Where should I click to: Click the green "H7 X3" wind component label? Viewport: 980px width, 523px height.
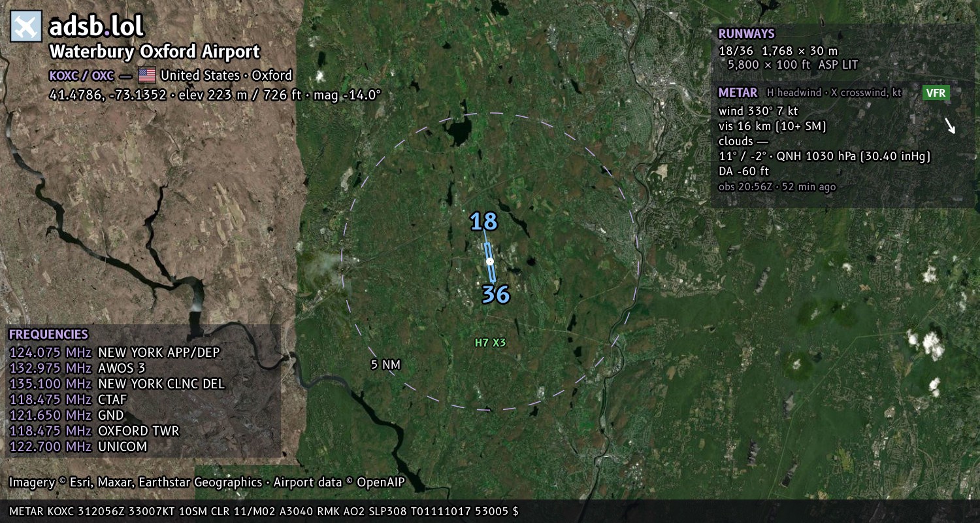tap(490, 342)
